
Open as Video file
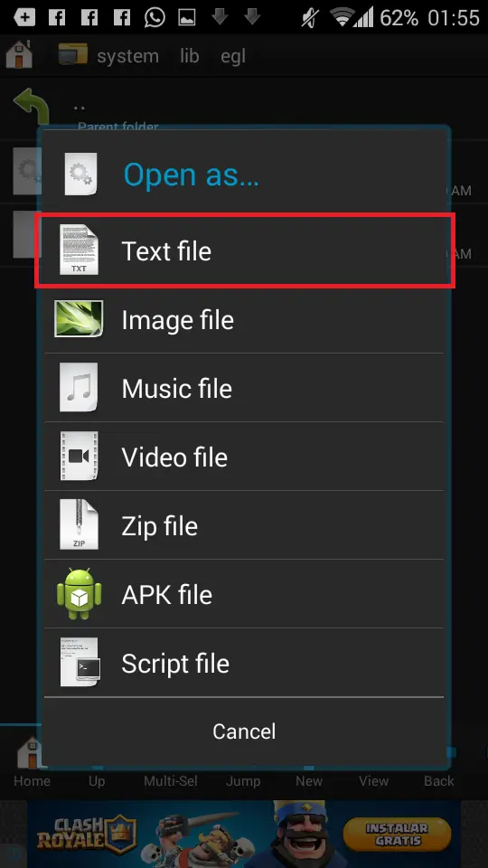244,457
